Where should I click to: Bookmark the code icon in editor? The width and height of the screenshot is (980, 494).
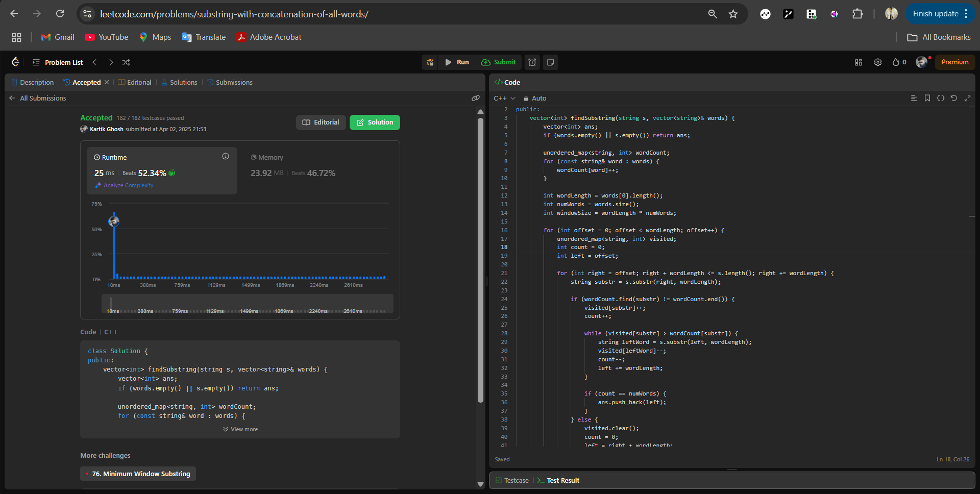click(x=927, y=98)
